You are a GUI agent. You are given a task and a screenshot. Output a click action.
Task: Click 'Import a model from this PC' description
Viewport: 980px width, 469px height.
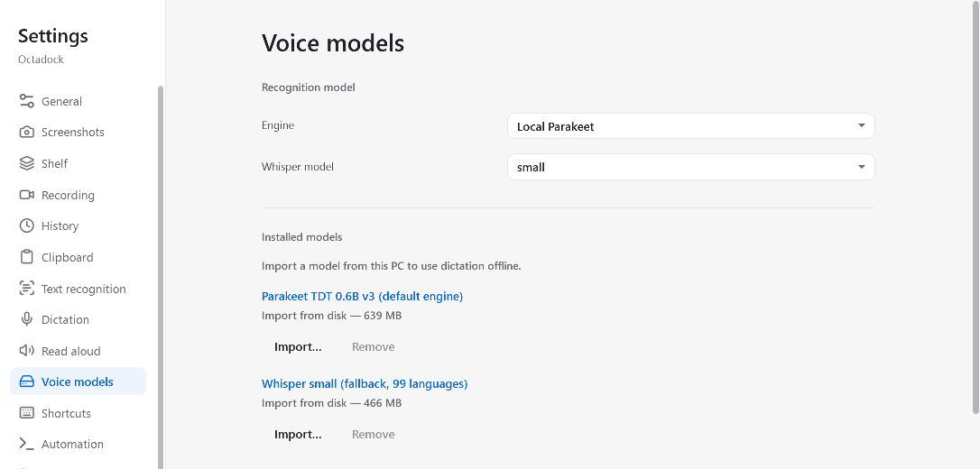point(392,266)
